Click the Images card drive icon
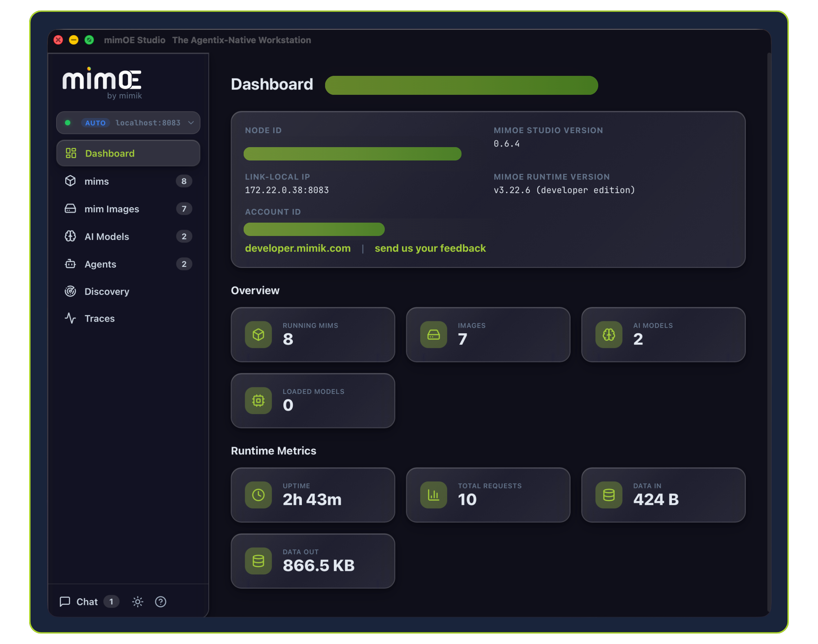Screen dimensions: 818x644 pos(434,335)
